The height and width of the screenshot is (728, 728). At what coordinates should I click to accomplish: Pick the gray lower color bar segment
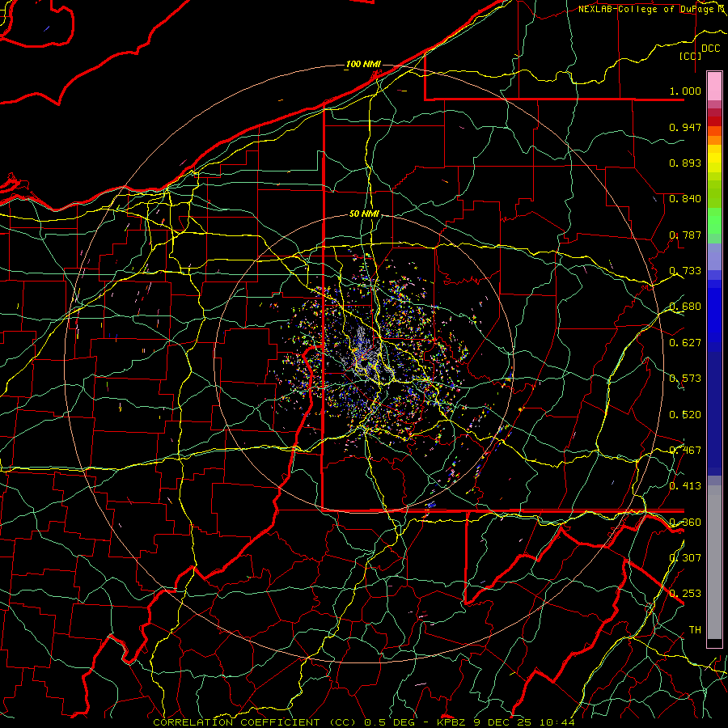tap(714, 566)
